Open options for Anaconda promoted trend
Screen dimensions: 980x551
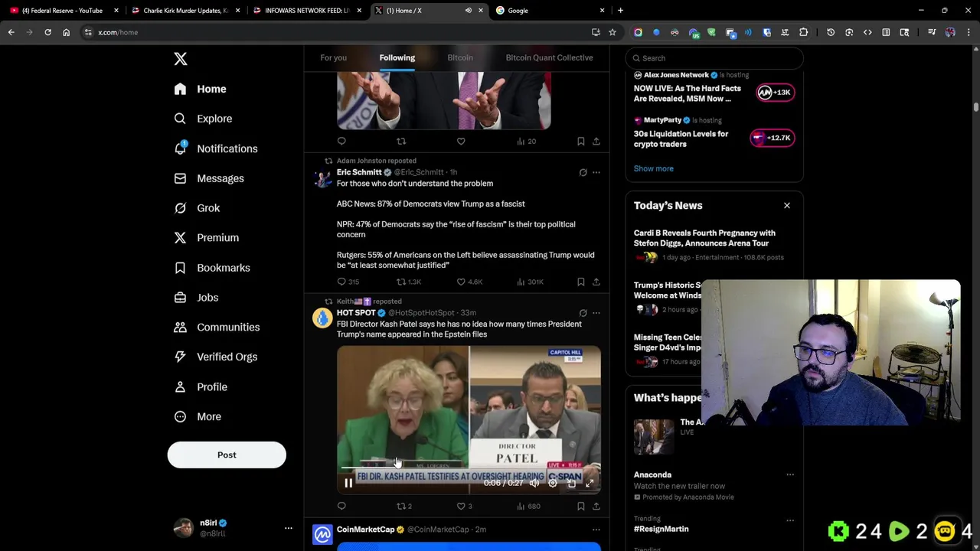790,475
